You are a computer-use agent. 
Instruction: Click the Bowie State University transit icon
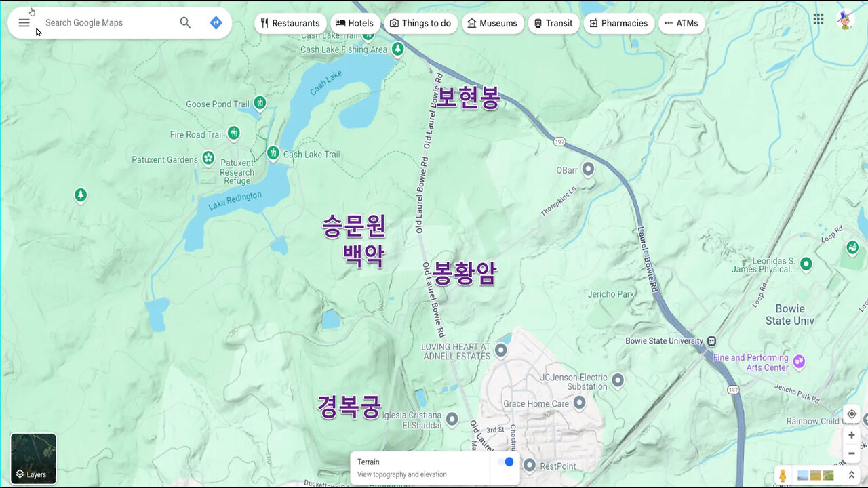pyautogui.click(x=711, y=341)
